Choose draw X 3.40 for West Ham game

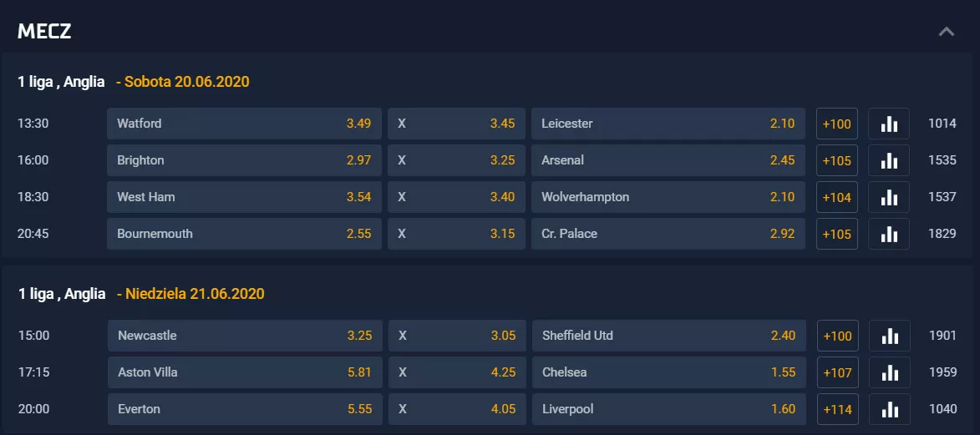click(457, 198)
